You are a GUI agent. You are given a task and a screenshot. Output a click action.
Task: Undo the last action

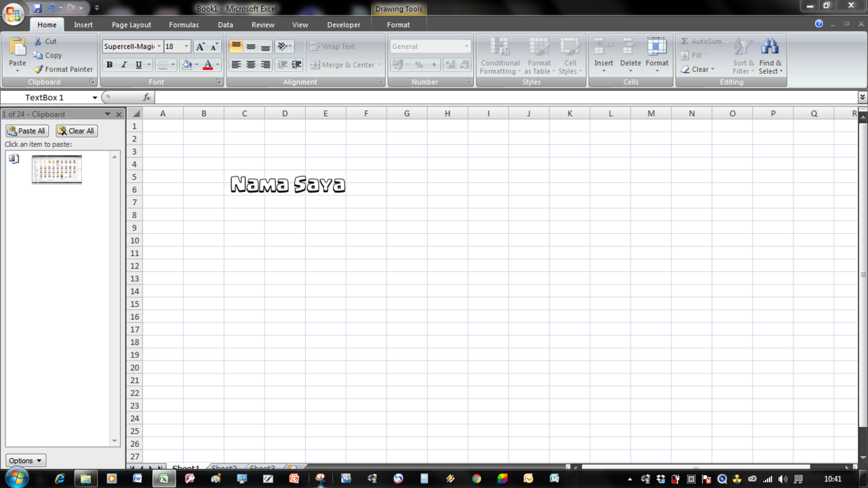click(x=51, y=8)
